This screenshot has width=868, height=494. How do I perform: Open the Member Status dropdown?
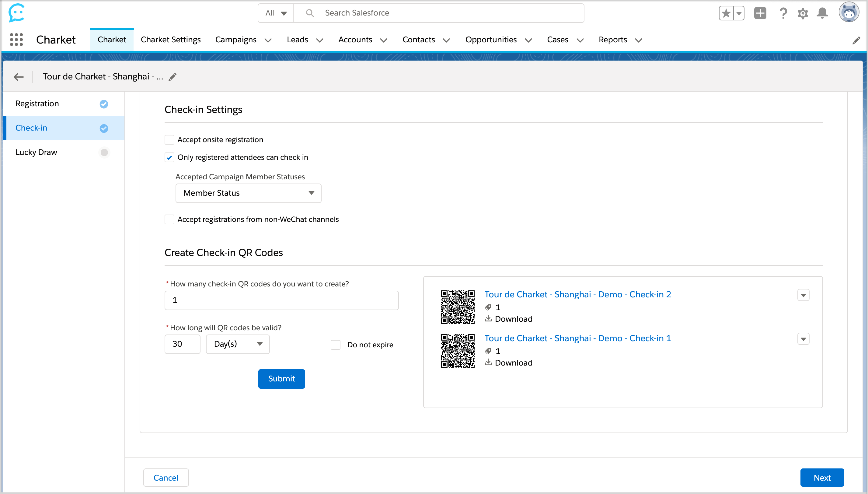248,193
